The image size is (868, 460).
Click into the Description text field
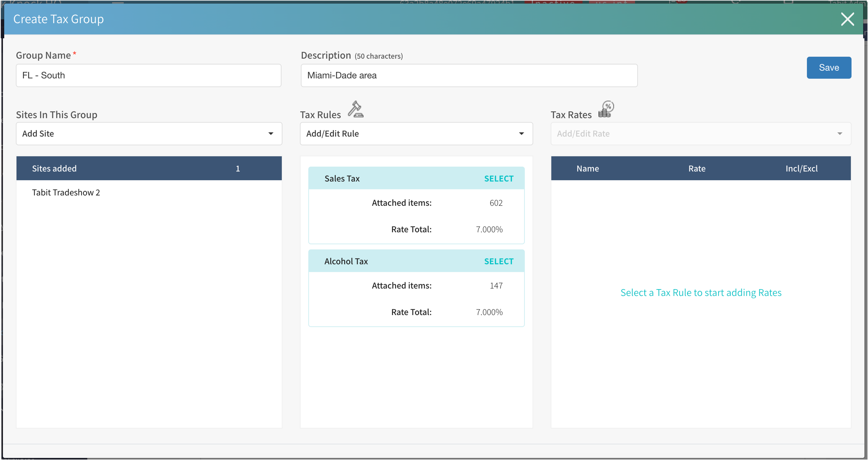[x=469, y=76]
